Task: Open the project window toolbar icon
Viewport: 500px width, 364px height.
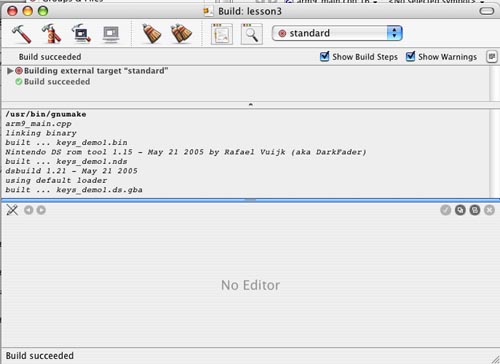Action: (222, 34)
